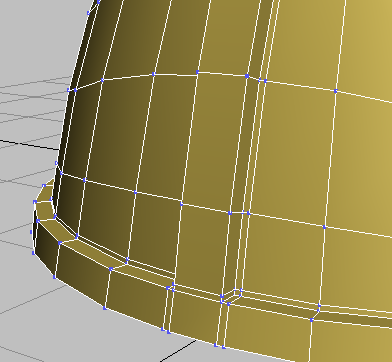The width and height of the screenshot is (392, 362).
Task: Select vertex where upper loop crosses rightmost vertical edge
Action: pyautogui.click(x=336, y=91)
